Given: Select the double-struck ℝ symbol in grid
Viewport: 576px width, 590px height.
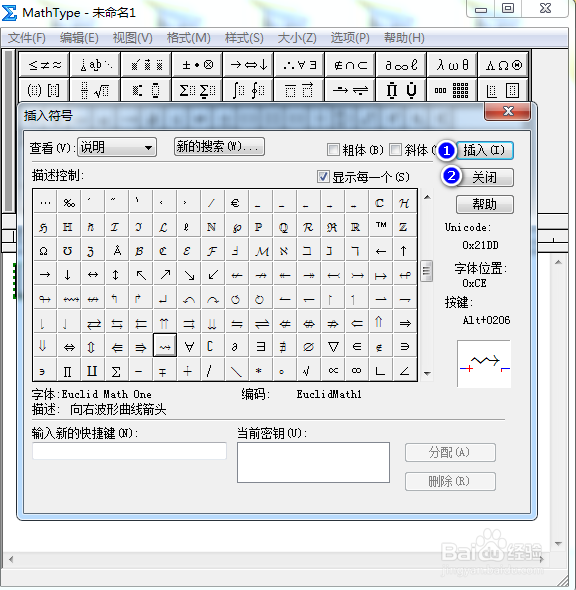Looking at the screenshot, I should pos(356,226).
